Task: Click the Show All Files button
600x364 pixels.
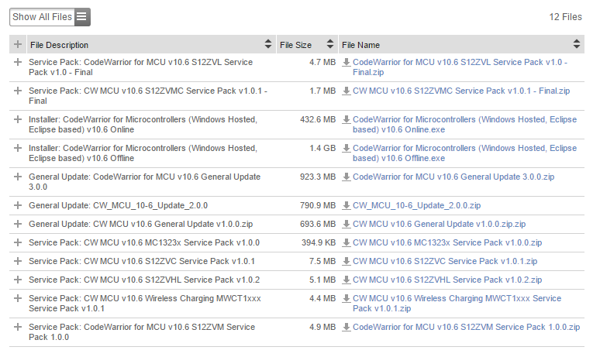Action: pos(50,17)
